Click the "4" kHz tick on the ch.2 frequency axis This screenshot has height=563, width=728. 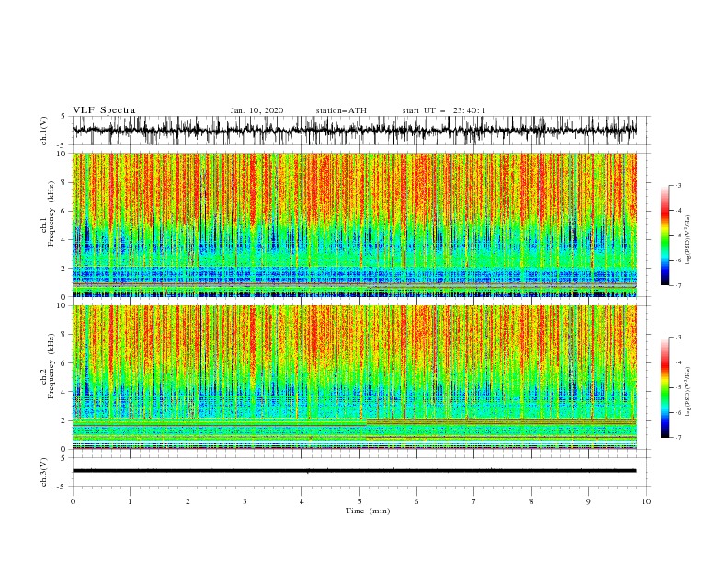[x=64, y=392]
